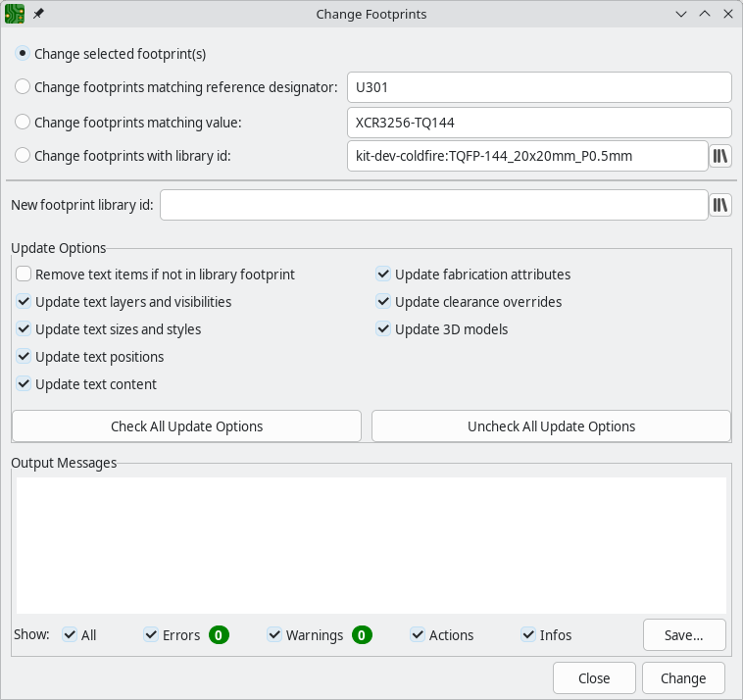This screenshot has height=700, width=743.
Task: Click the KiCad PCB app icon
Action: pos(15,15)
